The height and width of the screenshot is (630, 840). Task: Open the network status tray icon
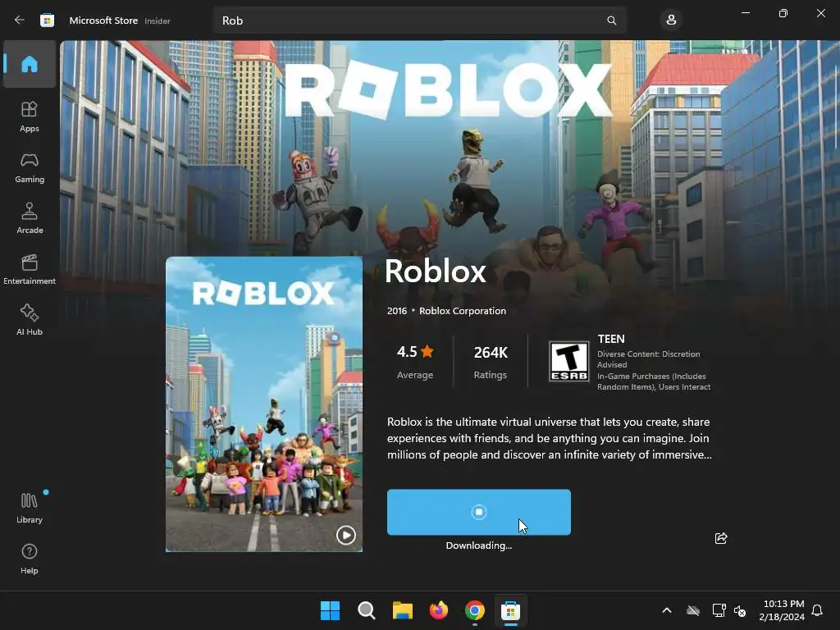719,610
